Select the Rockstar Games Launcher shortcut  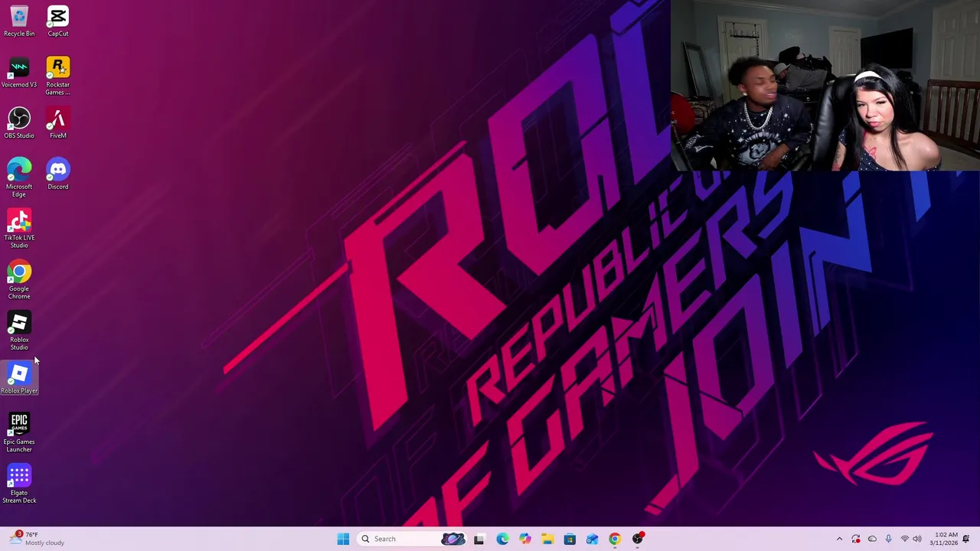[57, 76]
